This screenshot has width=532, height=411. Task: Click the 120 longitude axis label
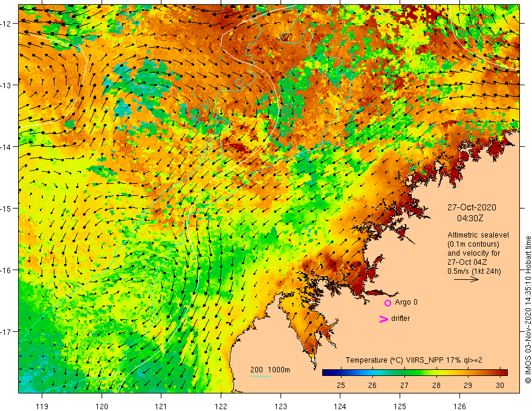[x=102, y=406]
